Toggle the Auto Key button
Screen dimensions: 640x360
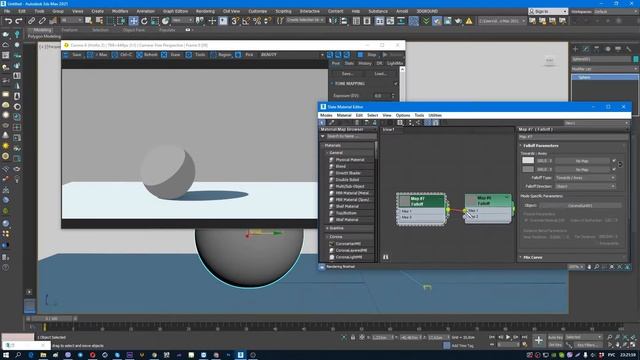click(555, 338)
